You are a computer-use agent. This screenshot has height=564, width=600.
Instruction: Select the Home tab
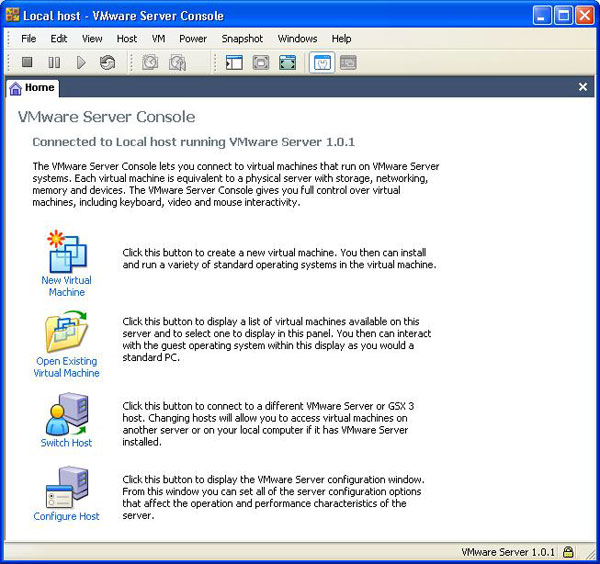[x=33, y=88]
